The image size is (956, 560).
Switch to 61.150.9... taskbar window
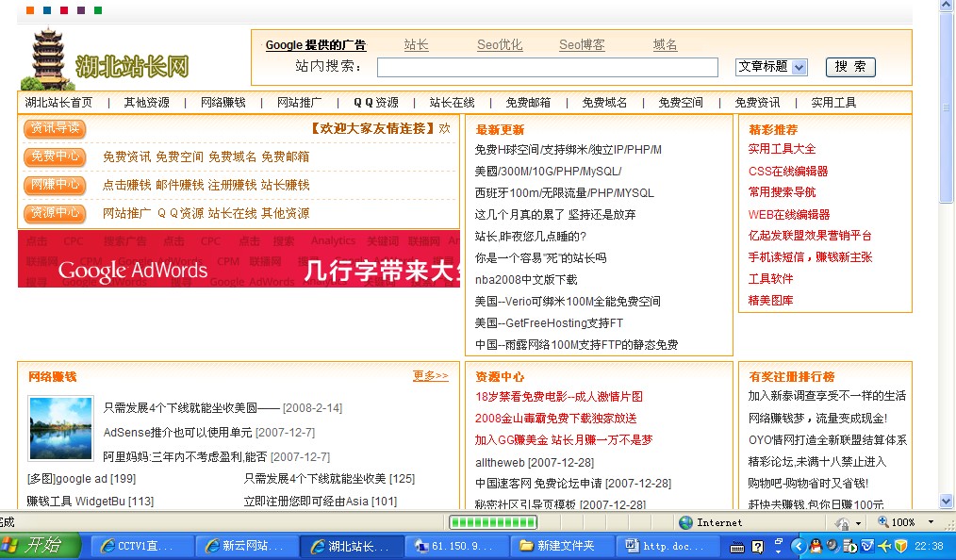coord(457,546)
